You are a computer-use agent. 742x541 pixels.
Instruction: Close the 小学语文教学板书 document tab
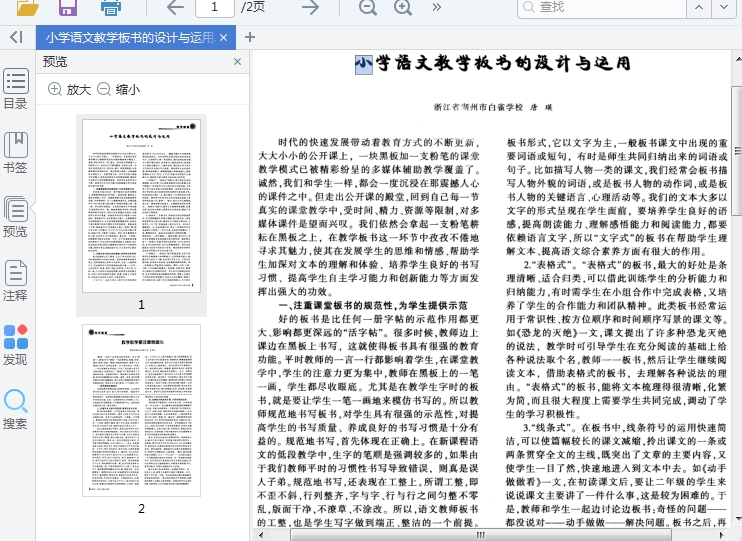[224, 38]
